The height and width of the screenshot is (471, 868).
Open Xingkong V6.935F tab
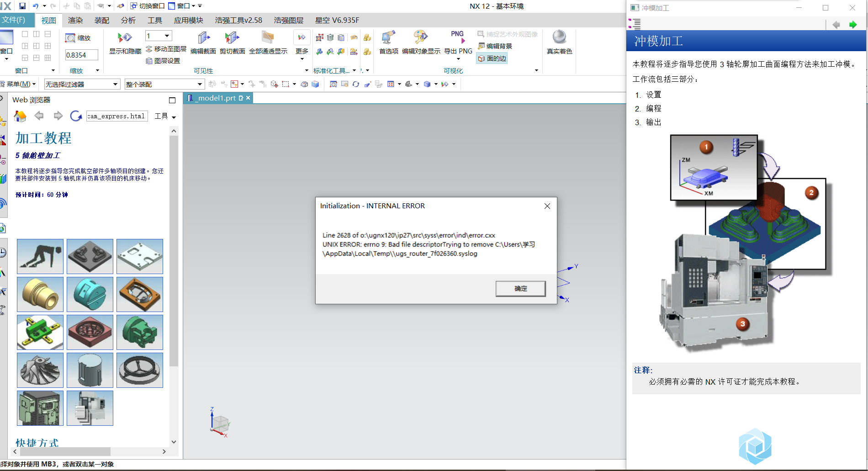tap(337, 21)
